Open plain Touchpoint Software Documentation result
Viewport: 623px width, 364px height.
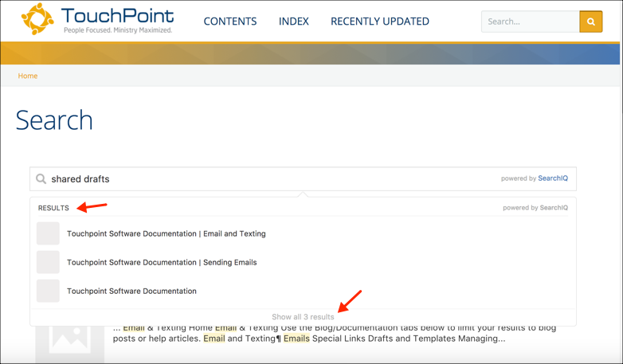131,291
